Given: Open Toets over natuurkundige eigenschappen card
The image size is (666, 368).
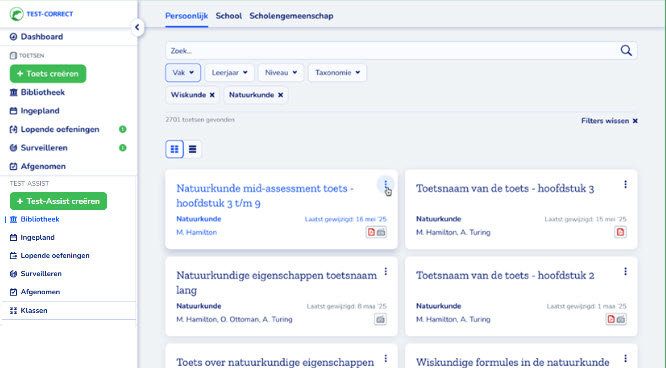Looking at the screenshot, I should tap(275, 362).
